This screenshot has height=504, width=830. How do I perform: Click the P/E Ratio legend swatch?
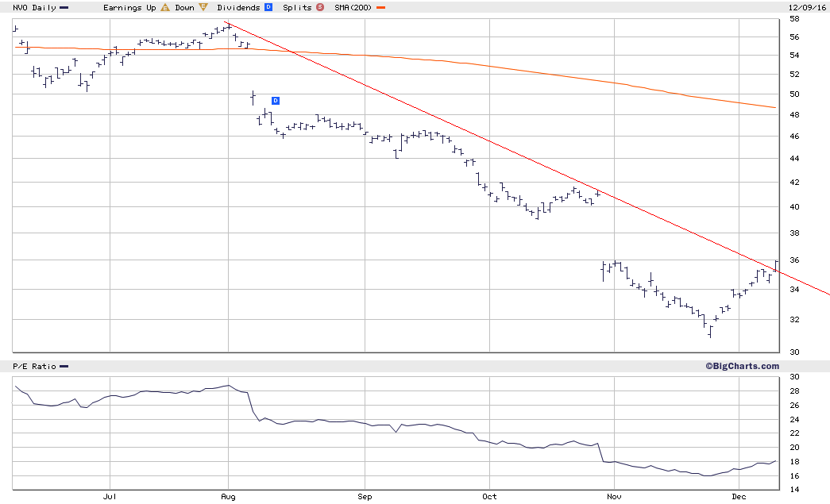click(64, 367)
